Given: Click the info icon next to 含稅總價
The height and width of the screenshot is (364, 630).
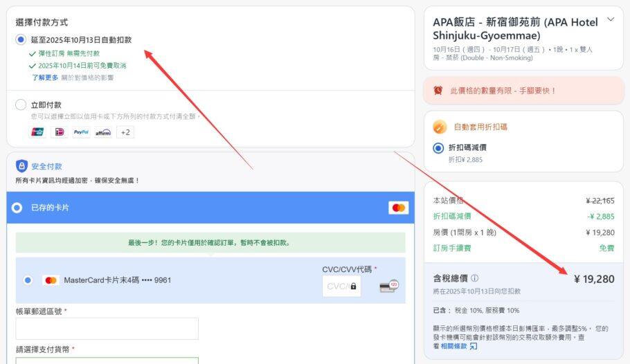Looking at the screenshot, I should 474,278.
